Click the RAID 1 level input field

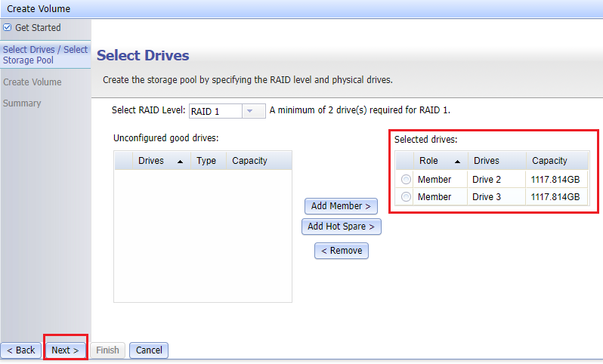[215, 111]
